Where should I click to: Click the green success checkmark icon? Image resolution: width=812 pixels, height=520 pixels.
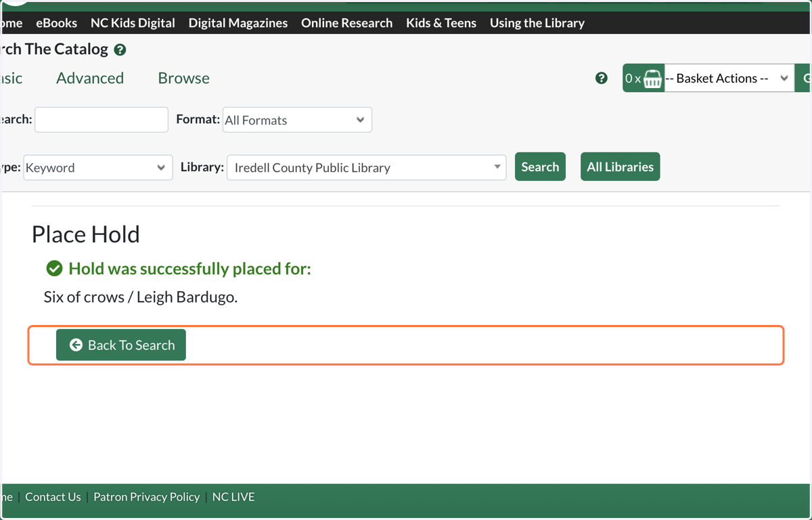pos(54,269)
